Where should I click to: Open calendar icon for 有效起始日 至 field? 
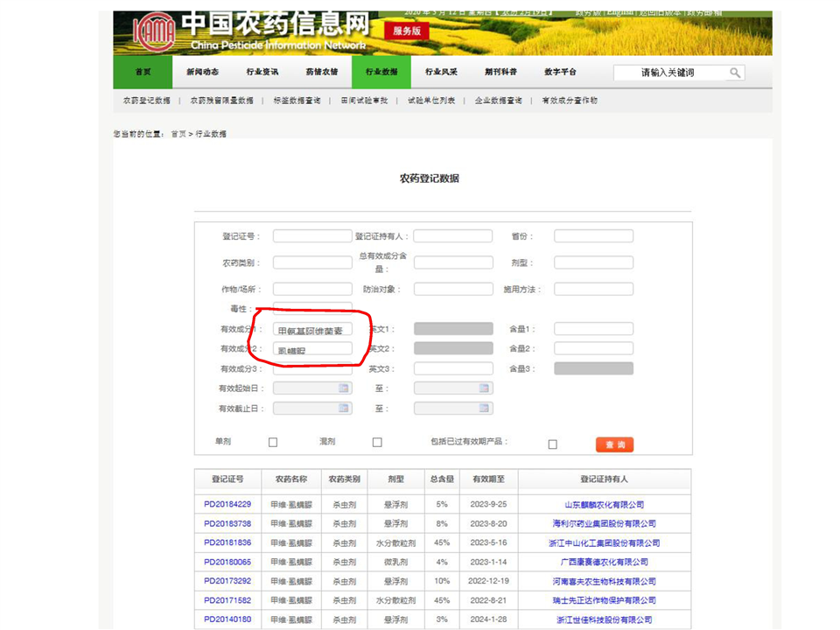tap(484, 388)
